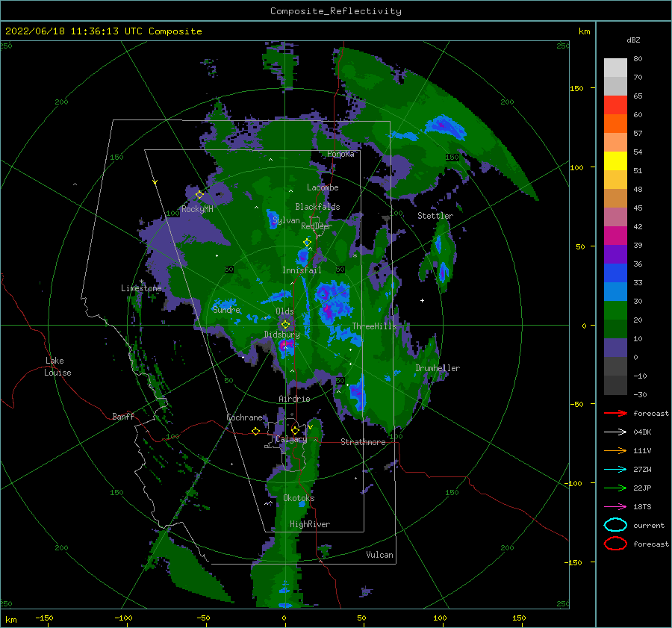Click the Airdrie city label
Screen dimensions: 672x628
click(x=294, y=399)
